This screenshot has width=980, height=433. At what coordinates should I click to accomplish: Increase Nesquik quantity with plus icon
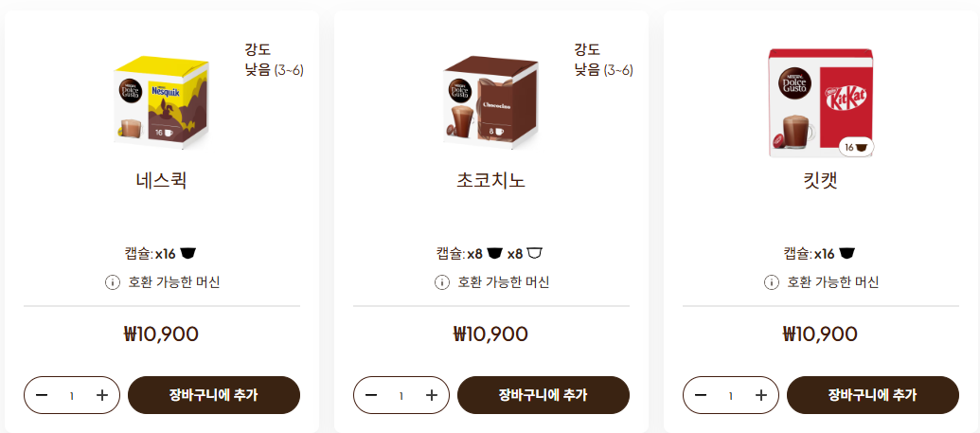(102, 395)
